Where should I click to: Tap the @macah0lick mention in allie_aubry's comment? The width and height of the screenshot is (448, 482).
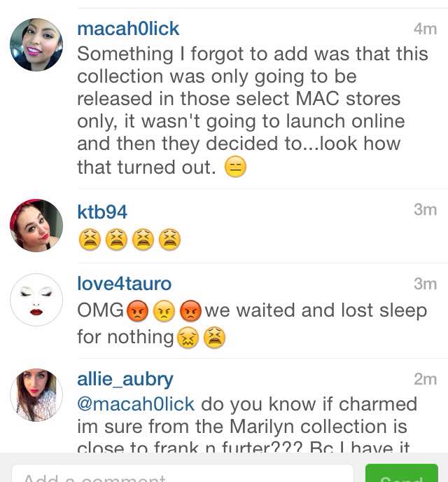click(136, 404)
